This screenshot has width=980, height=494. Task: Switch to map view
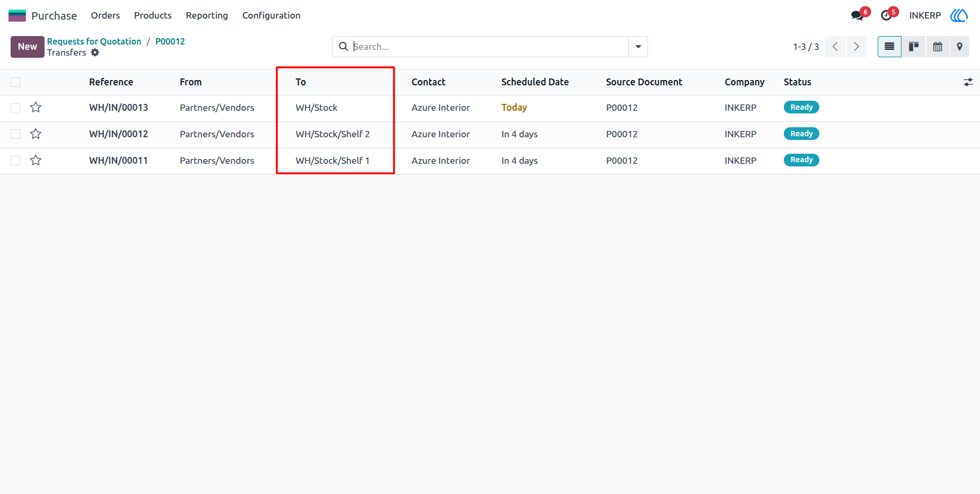tap(959, 47)
